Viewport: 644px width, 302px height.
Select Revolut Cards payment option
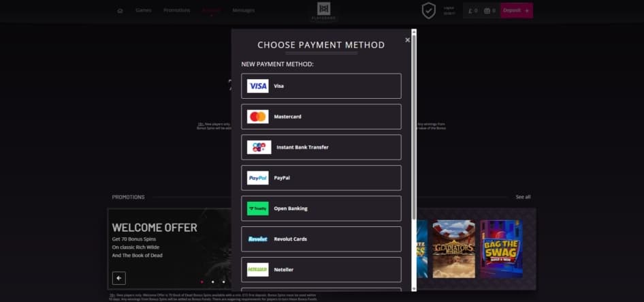coord(321,239)
